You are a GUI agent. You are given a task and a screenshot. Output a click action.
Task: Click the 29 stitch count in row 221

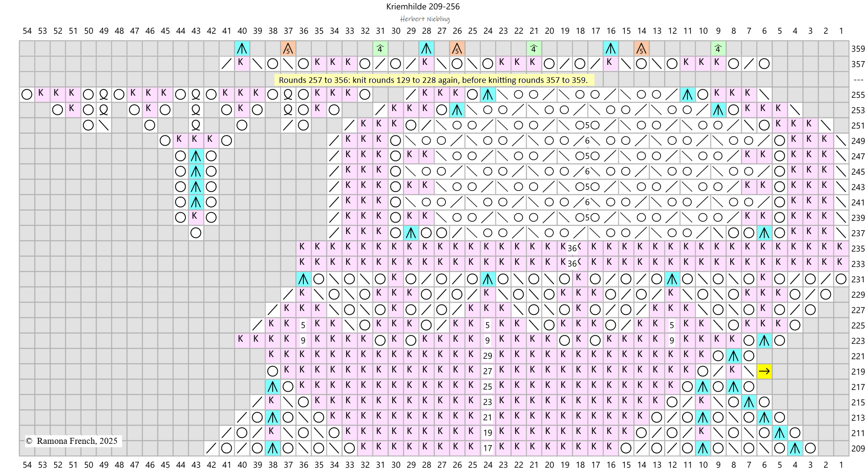click(x=487, y=356)
